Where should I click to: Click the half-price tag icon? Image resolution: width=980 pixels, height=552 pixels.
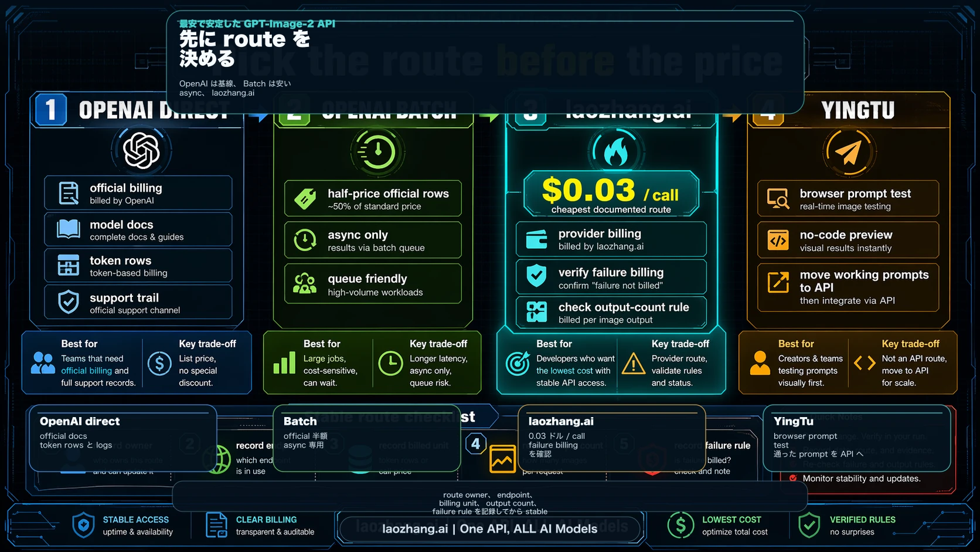tap(305, 199)
